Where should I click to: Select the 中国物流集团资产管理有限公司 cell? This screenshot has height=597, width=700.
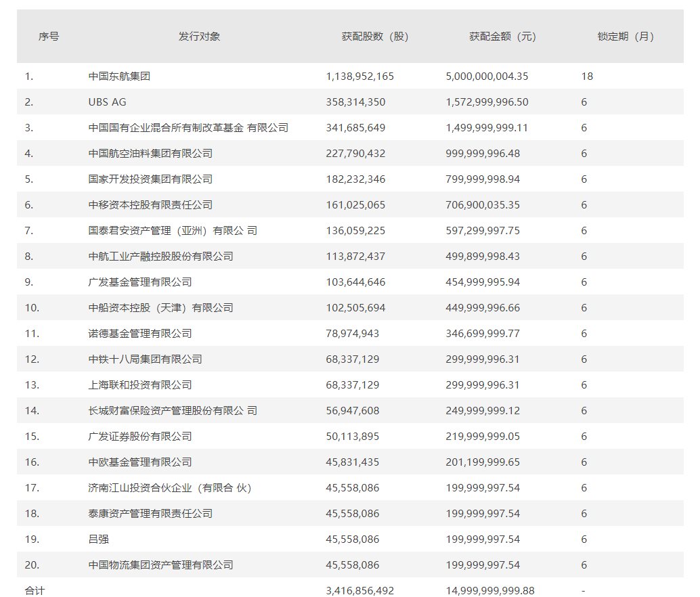tap(160, 565)
